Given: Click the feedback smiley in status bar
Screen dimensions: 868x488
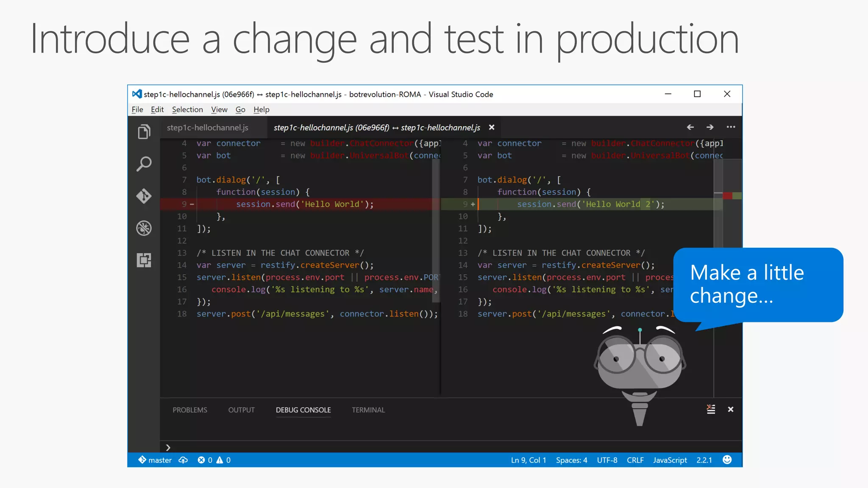Looking at the screenshot, I should tap(727, 460).
